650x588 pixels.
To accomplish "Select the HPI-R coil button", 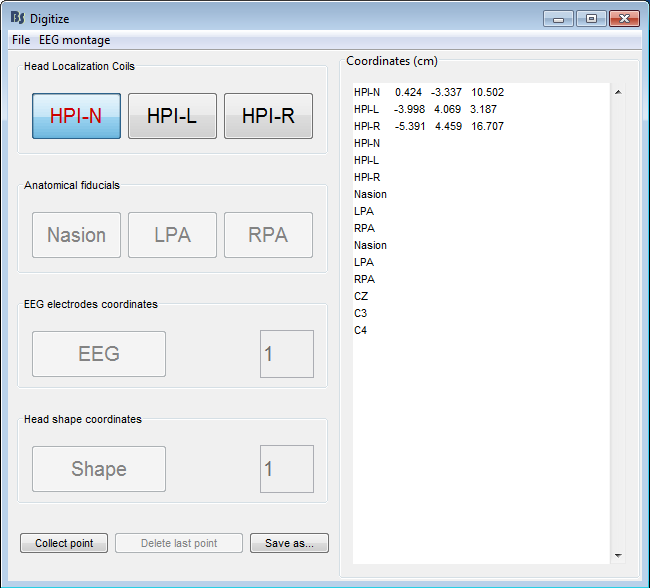I will click(268, 116).
